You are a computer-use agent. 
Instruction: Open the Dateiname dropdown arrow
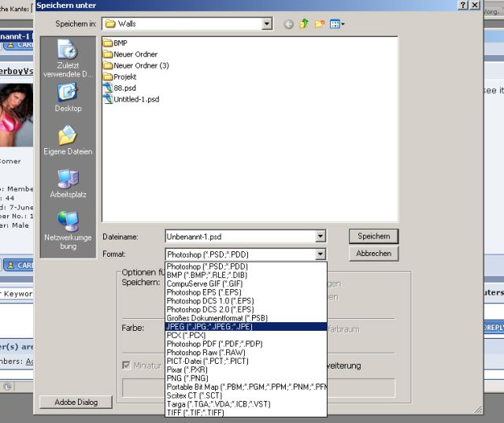(x=320, y=236)
